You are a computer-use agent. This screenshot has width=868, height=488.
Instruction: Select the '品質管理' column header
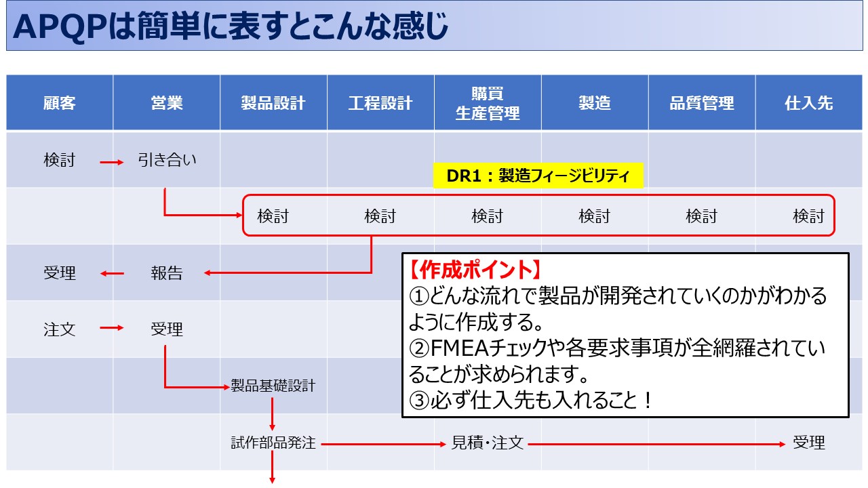tap(702, 103)
